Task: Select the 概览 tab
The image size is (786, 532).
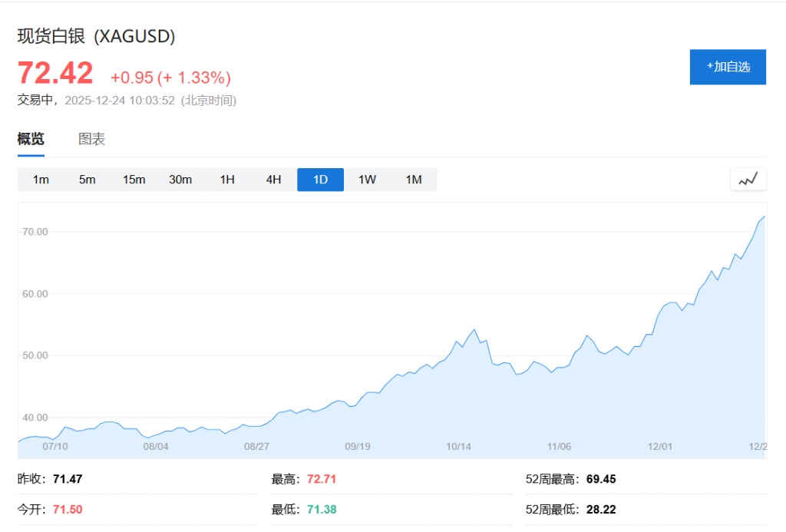Action: pyautogui.click(x=31, y=139)
